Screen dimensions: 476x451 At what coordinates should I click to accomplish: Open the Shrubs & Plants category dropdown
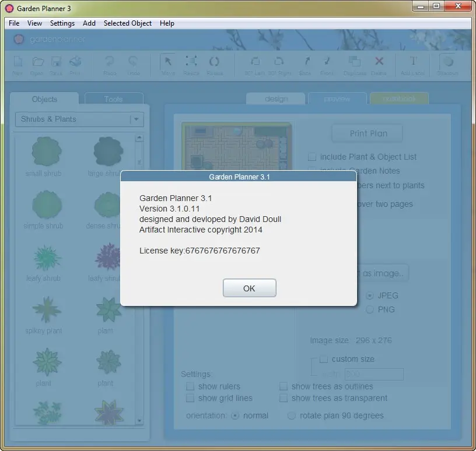[79, 119]
